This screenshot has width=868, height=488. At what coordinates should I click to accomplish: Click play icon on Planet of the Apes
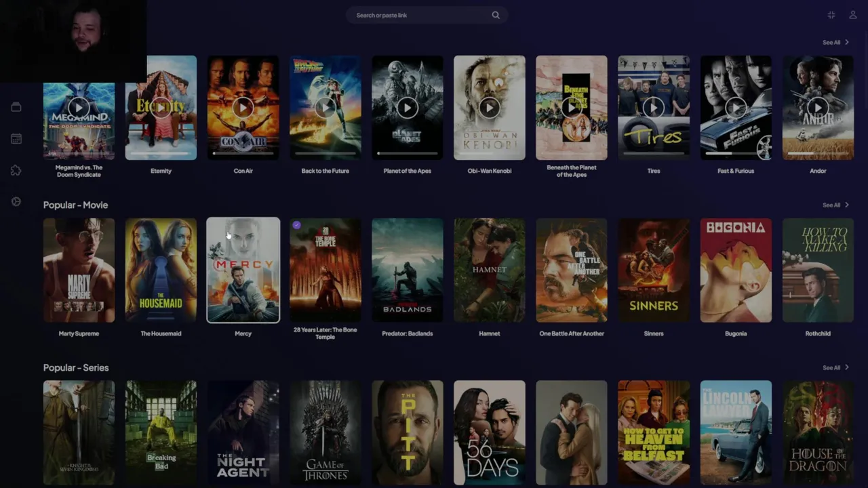click(408, 107)
